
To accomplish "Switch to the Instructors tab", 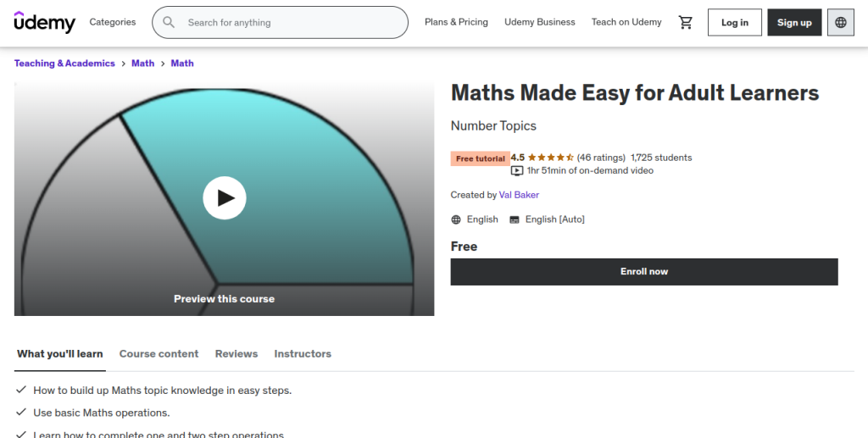I will 303,354.
